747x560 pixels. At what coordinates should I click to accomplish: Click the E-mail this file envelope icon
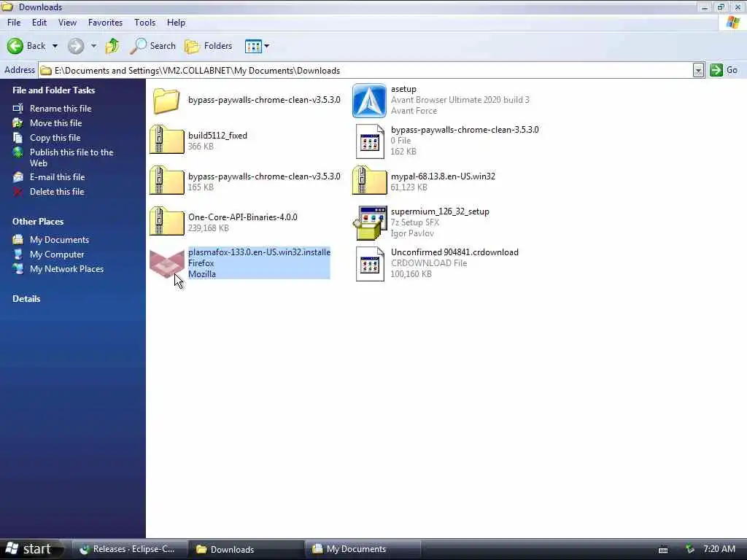tap(18, 177)
